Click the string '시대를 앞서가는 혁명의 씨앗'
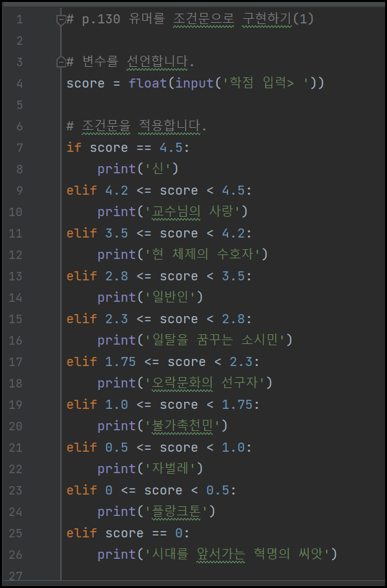The height and width of the screenshot is (588, 387). tap(237, 554)
